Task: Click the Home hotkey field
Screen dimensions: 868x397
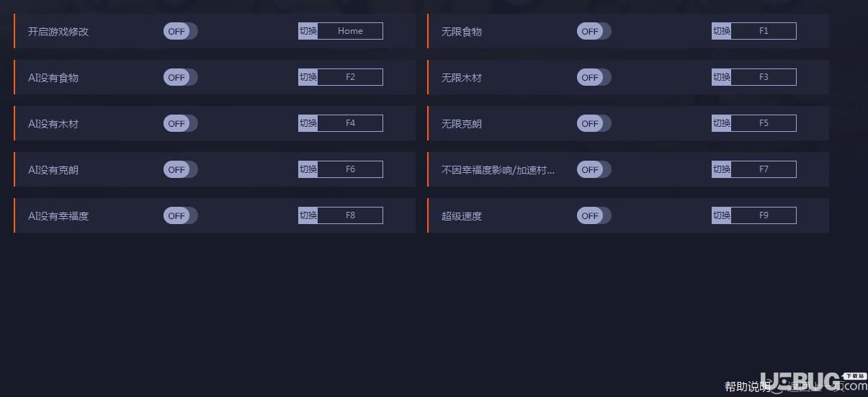Action: pos(350,31)
